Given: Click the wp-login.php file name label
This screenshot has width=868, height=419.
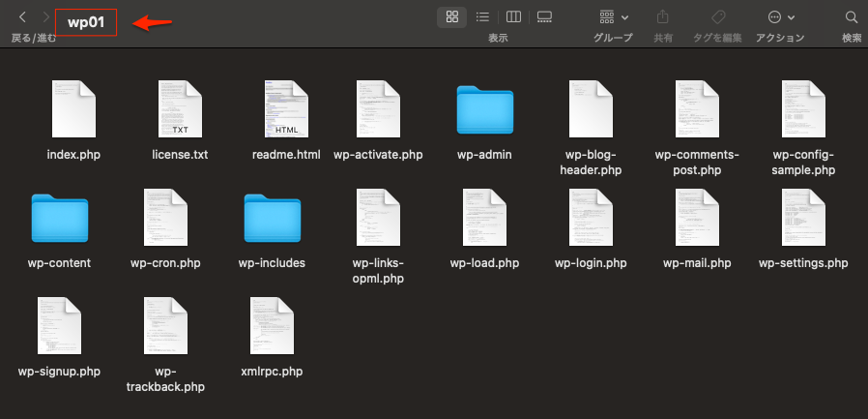Looking at the screenshot, I should click(591, 263).
